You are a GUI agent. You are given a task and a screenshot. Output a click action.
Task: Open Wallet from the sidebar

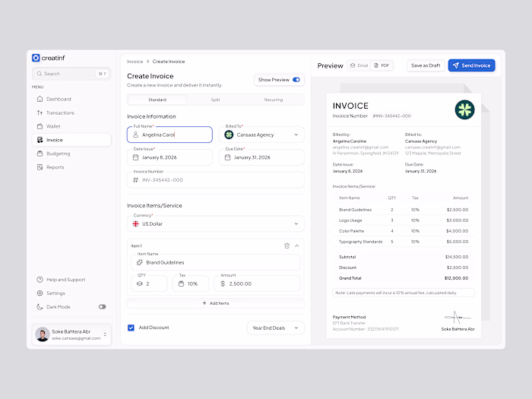[71, 126]
